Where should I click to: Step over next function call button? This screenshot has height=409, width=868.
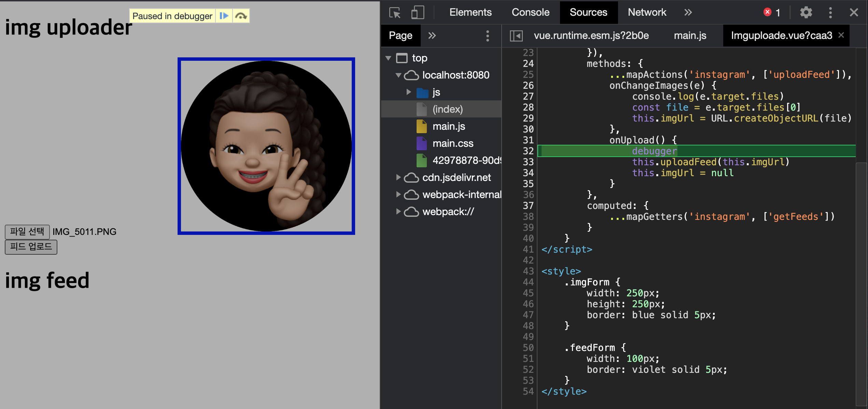click(x=241, y=16)
